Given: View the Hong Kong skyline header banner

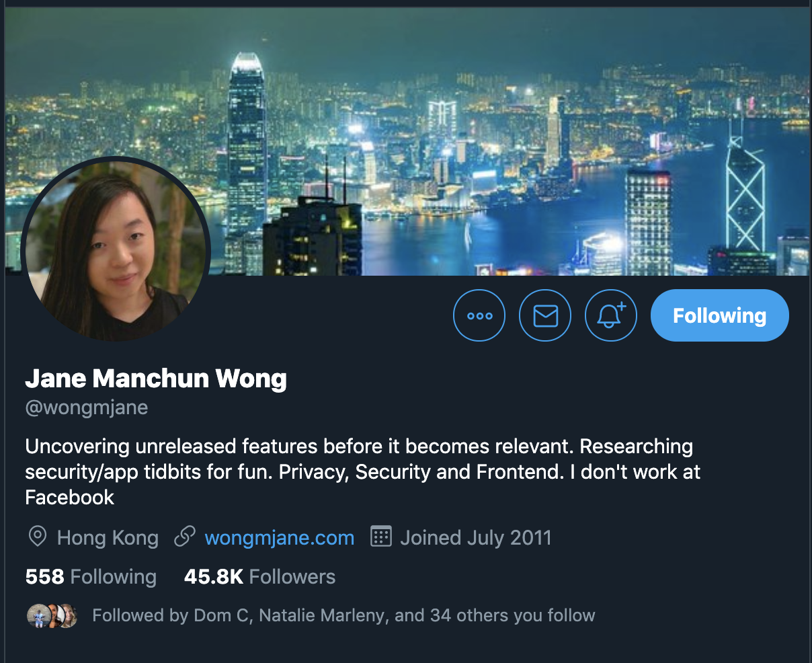Looking at the screenshot, I should tap(407, 141).
